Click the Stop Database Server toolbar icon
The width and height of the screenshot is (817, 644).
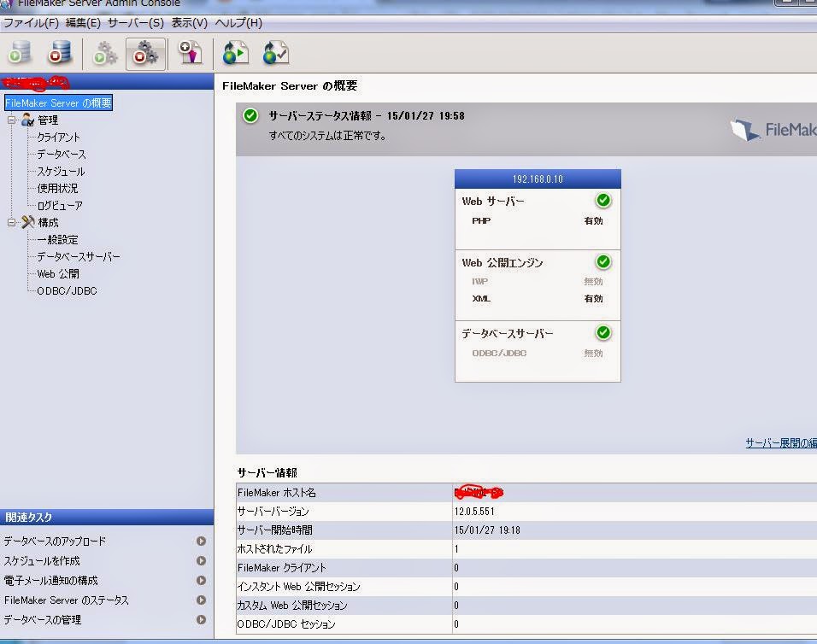click(60, 53)
